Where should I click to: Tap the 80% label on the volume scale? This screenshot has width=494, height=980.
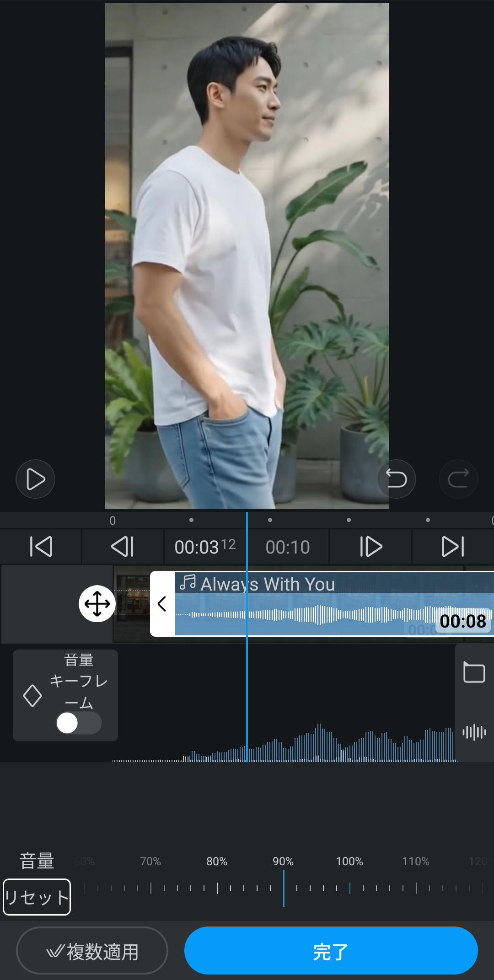click(x=217, y=861)
